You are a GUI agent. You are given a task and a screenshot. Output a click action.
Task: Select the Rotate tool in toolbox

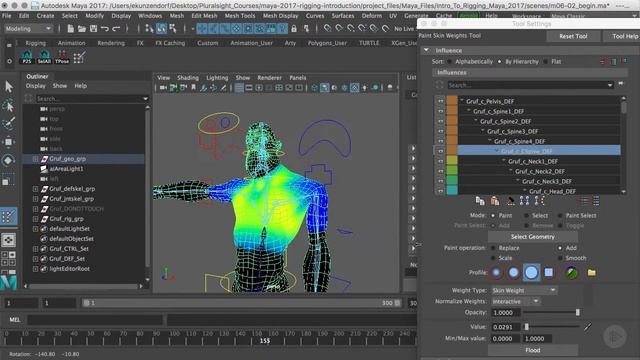9,160
